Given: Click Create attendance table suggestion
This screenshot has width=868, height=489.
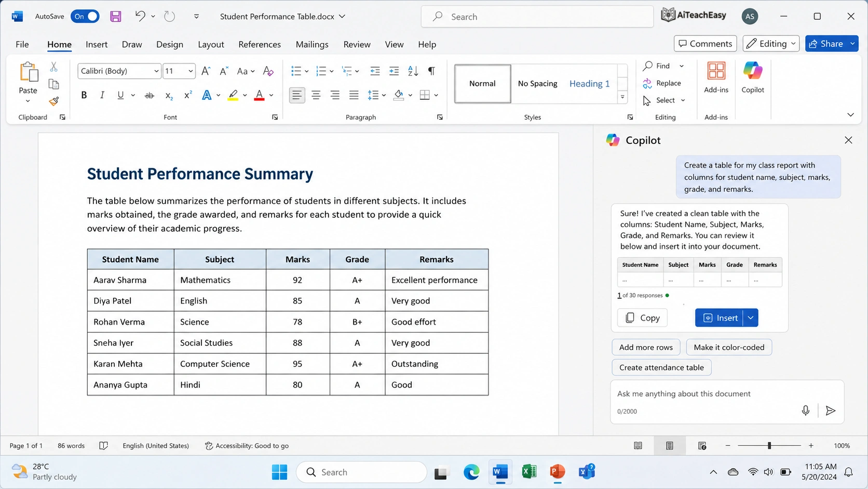Looking at the screenshot, I should point(661,367).
